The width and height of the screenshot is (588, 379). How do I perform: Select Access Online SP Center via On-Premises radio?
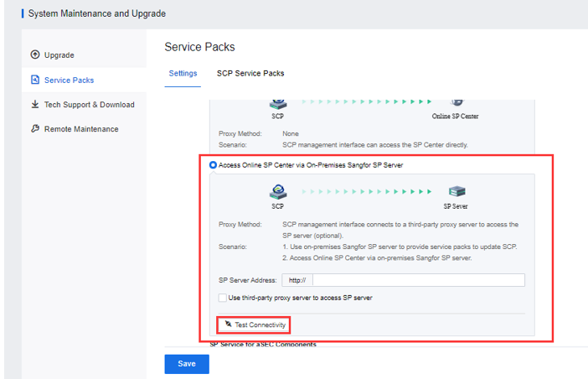point(213,164)
